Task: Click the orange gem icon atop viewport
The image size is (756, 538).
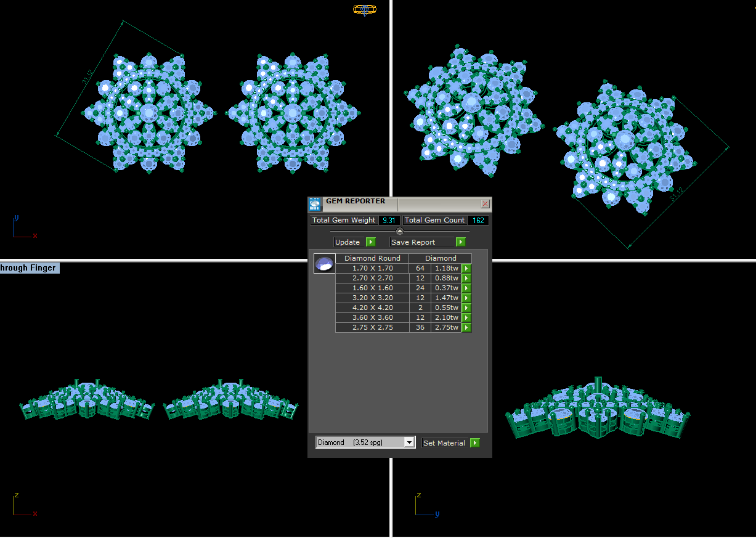Action: (x=365, y=9)
